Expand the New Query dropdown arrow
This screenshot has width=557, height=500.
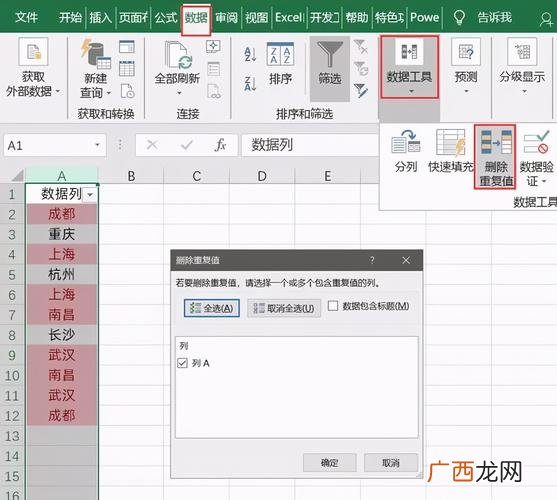point(109,93)
